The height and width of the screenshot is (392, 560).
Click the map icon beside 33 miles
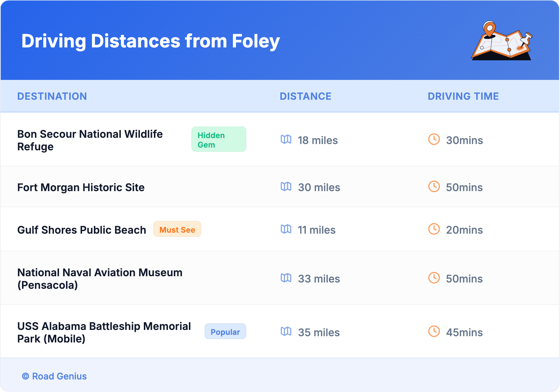(286, 278)
